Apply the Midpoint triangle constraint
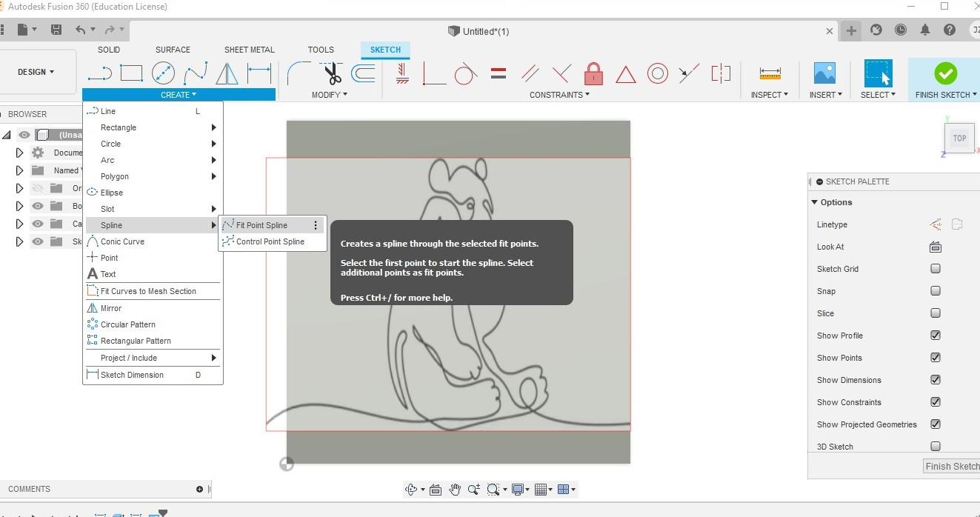The width and height of the screenshot is (980, 517). point(626,74)
